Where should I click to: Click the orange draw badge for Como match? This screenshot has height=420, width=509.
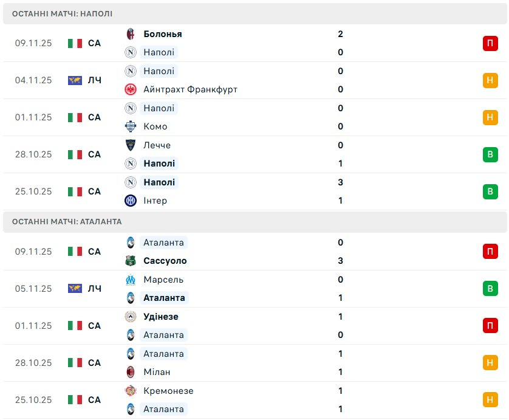[490, 117]
